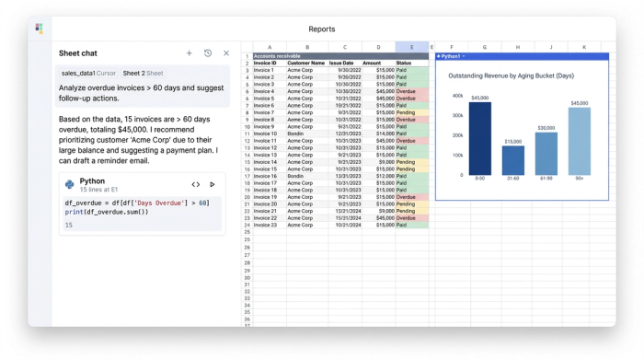
Task: Click the Customer Name header cell
Action: [x=307, y=64]
